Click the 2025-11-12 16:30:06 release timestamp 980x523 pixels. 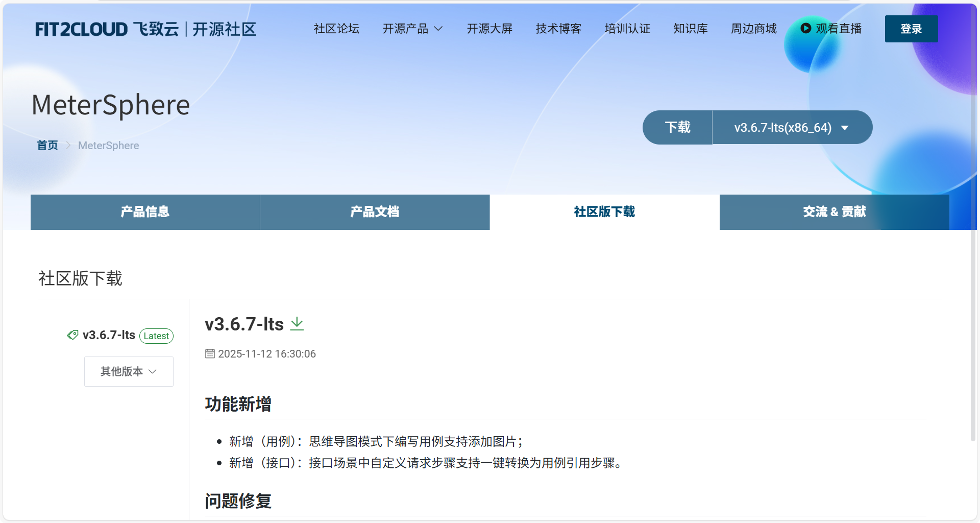(x=267, y=354)
